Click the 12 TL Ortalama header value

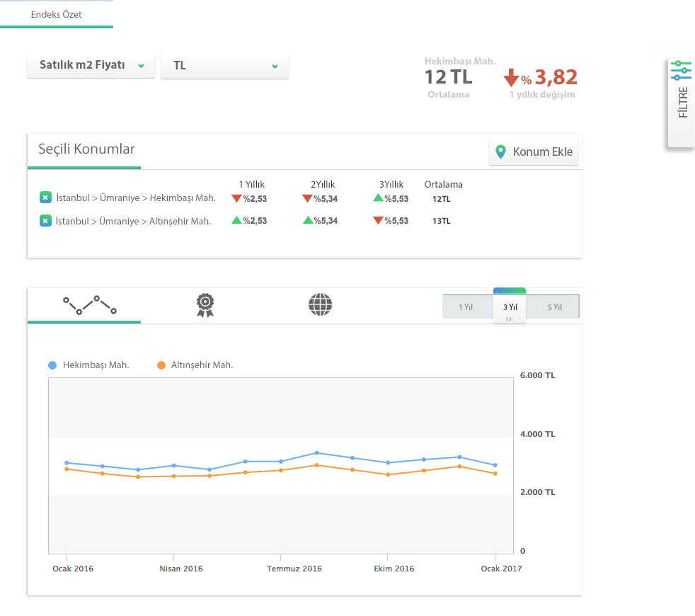[x=449, y=77]
